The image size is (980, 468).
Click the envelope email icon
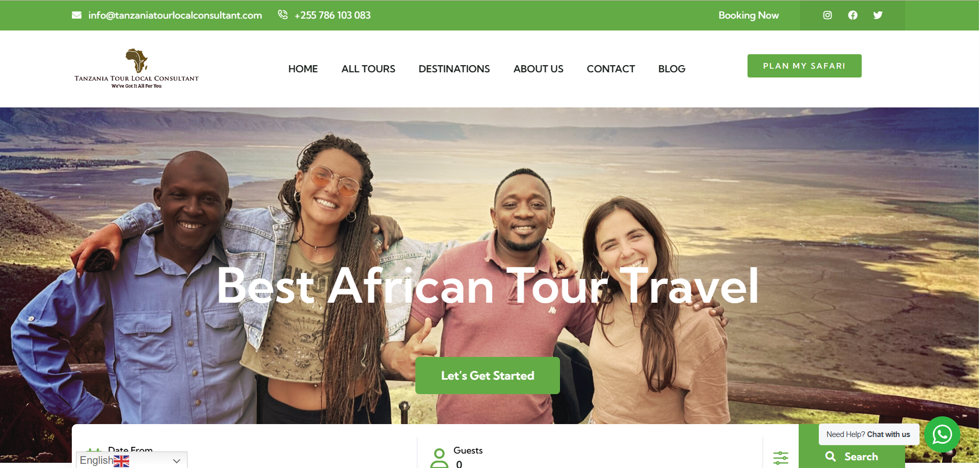pyautogui.click(x=76, y=15)
